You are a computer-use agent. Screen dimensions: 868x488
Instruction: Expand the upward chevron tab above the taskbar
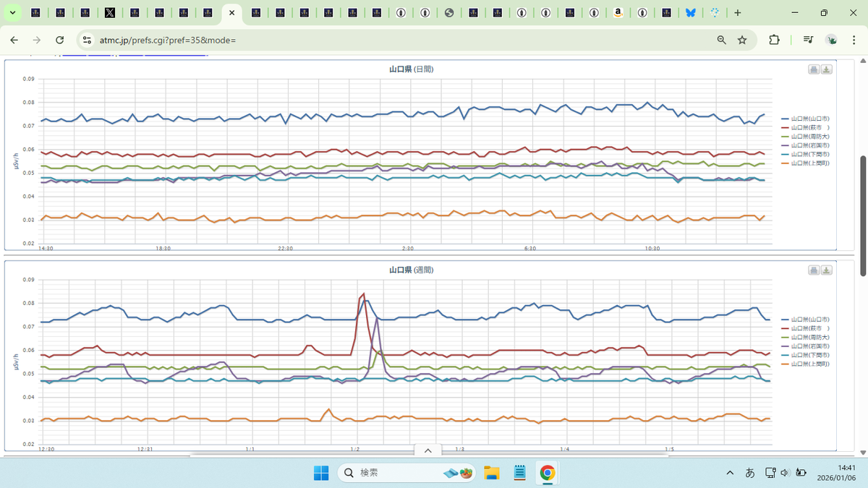[x=427, y=450]
